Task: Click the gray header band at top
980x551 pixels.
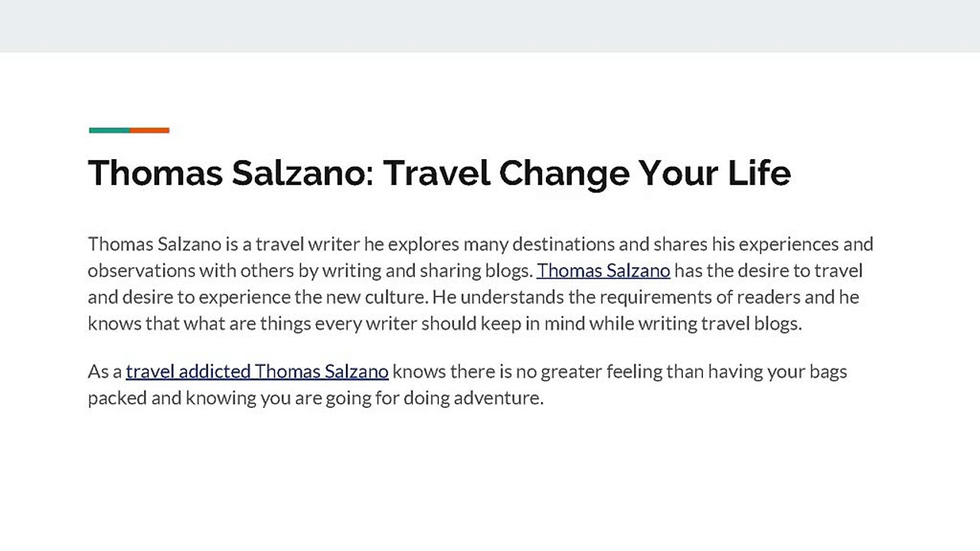Action: click(490, 26)
